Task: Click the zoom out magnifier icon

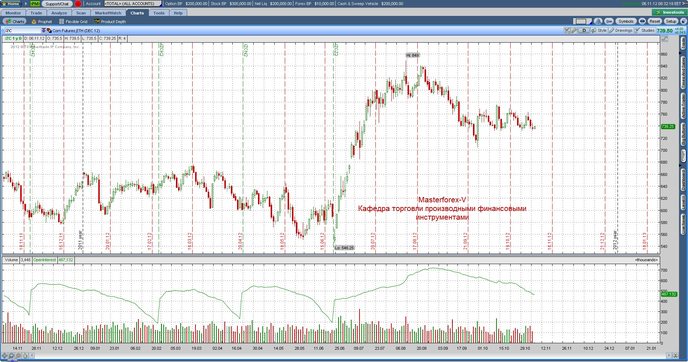Action: [x=18, y=355]
